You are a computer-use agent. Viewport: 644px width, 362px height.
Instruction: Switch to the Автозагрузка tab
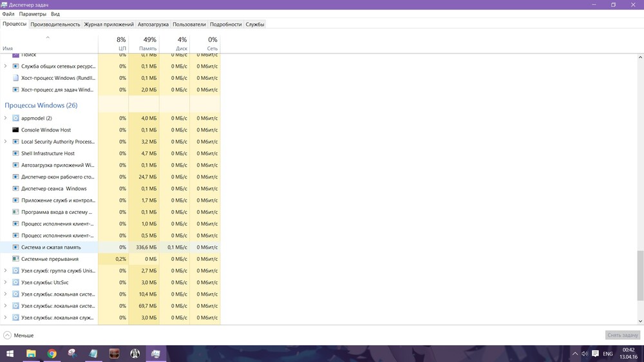tap(153, 24)
